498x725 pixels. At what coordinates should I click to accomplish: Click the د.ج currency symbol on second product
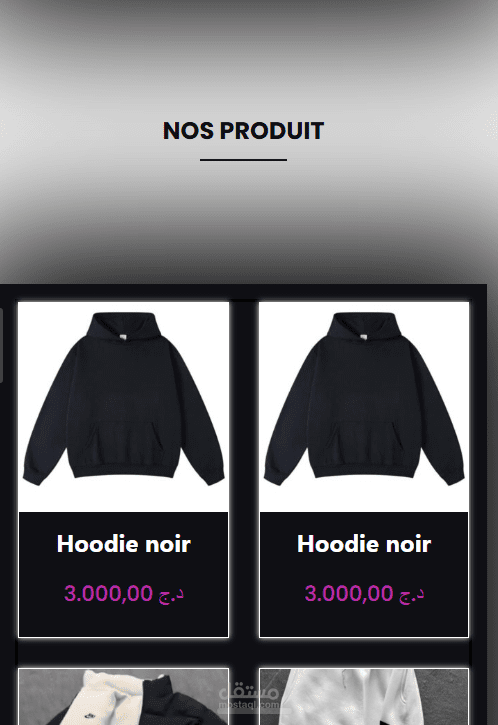point(411,595)
